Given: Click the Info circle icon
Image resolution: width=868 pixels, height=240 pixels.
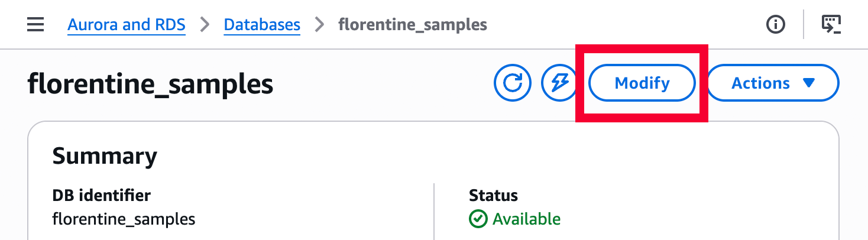Looking at the screenshot, I should 775,25.
